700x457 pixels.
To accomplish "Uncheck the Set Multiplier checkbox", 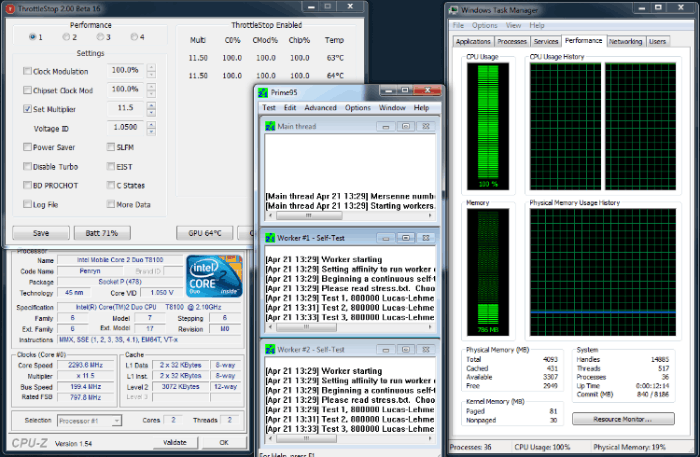I will pos(27,109).
